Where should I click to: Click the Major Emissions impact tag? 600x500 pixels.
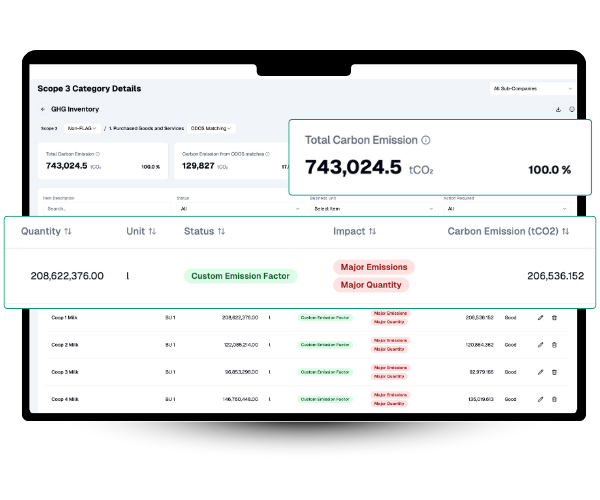click(373, 267)
